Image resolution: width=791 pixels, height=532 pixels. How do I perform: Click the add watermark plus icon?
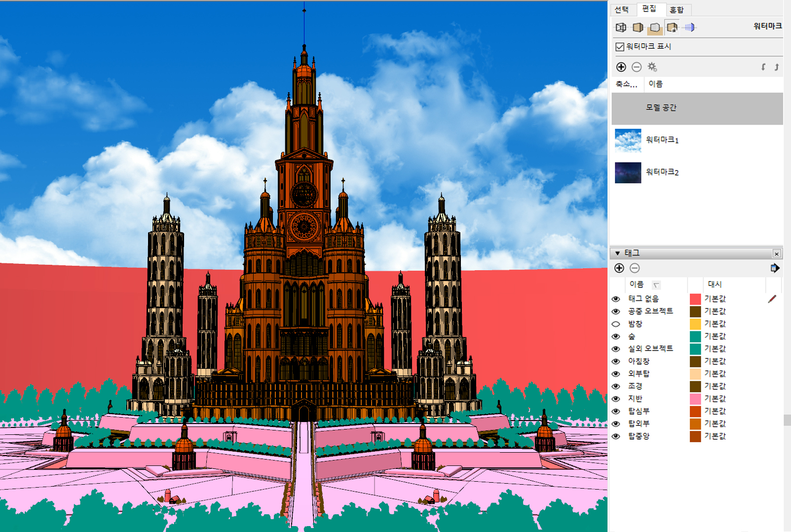click(621, 67)
